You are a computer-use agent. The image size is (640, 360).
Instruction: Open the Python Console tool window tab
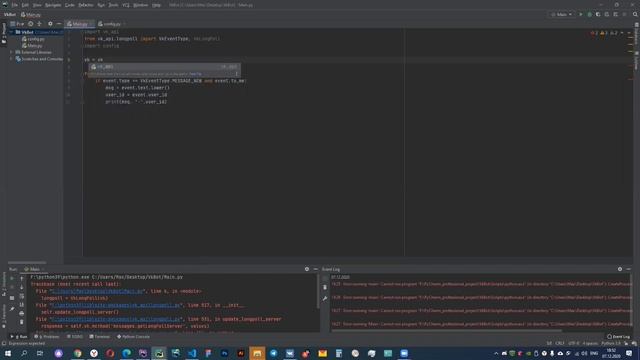click(x=133, y=337)
